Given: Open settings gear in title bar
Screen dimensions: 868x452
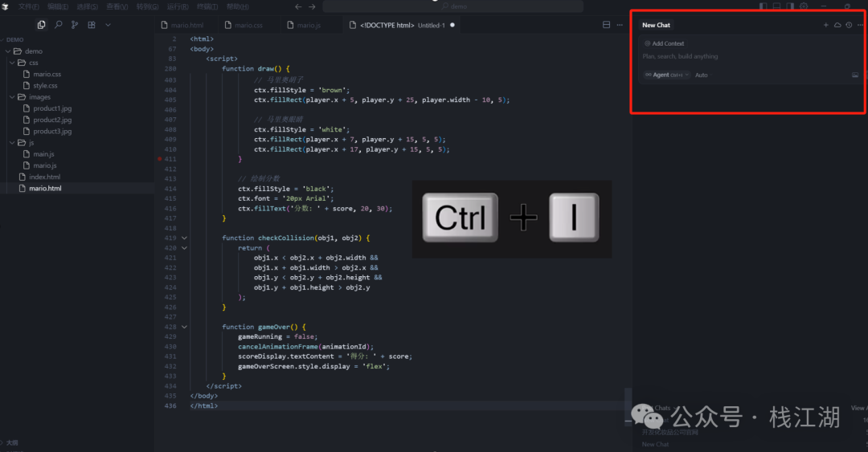Looking at the screenshot, I should (x=804, y=6).
